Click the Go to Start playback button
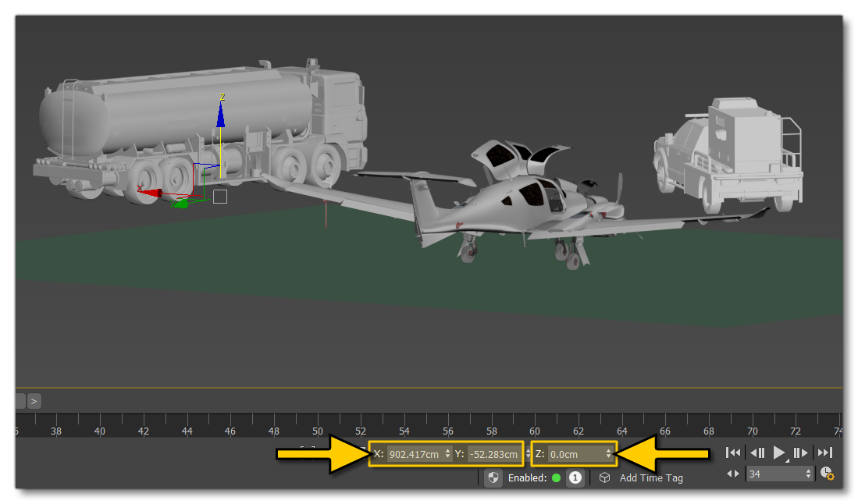The image size is (858, 504). (733, 453)
